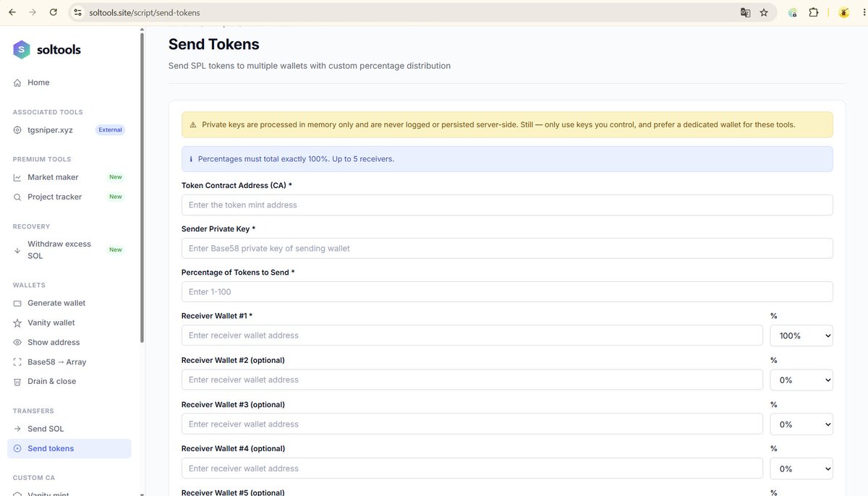Bookmark this page with the star icon
Image resolution: width=868 pixels, height=496 pixels.
tap(764, 12)
